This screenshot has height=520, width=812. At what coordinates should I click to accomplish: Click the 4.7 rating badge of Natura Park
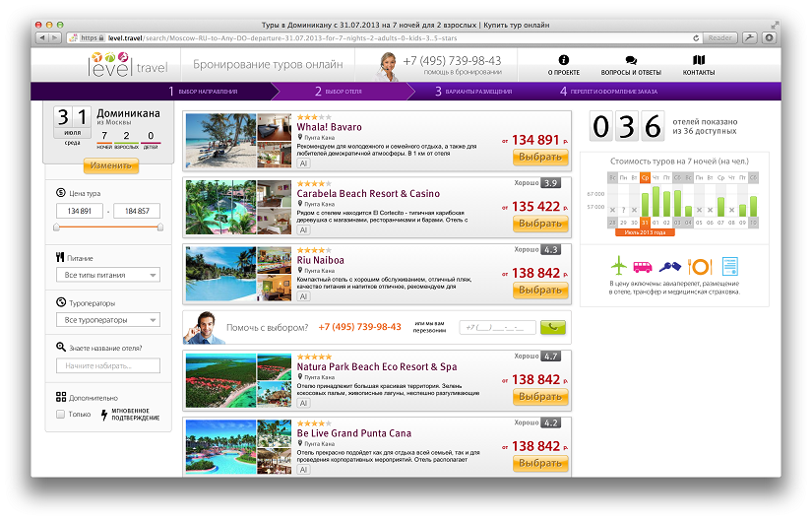click(550, 357)
